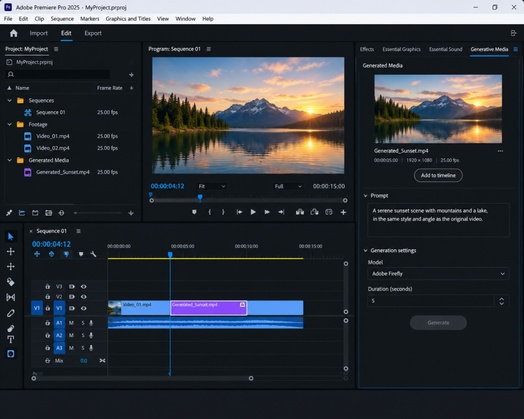The image size is (524, 419).
Task: Solo audio track A2
Action: coord(83,335)
